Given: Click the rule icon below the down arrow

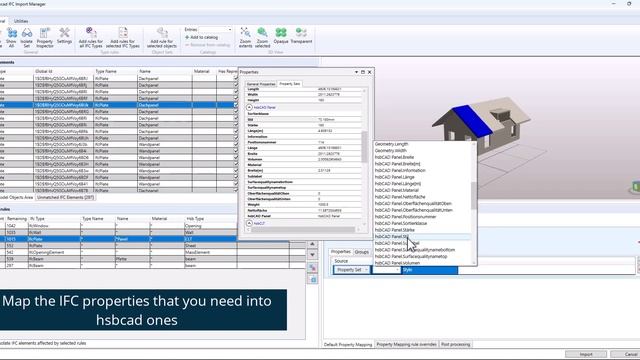Looking at the screenshot, I should coord(313,268).
